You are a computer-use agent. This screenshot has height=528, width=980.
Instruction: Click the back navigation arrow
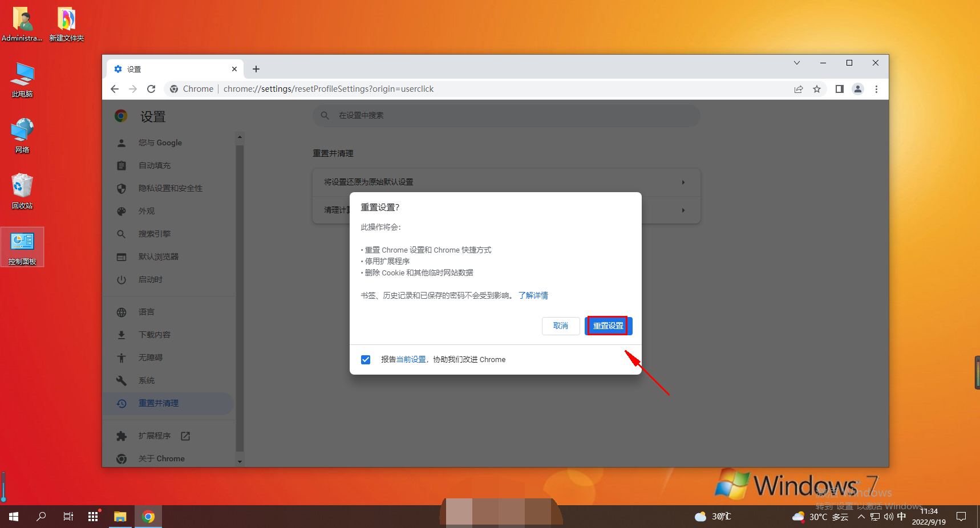point(115,89)
